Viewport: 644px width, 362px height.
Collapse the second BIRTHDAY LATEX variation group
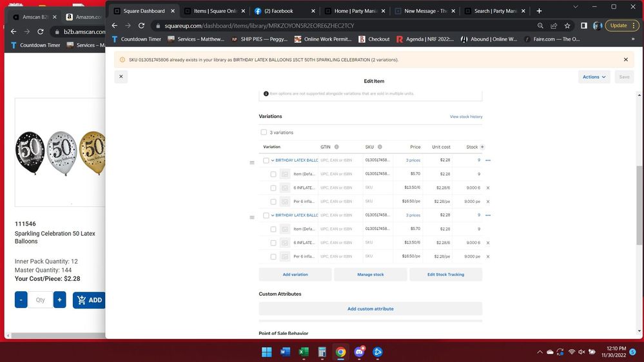(273, 215)
